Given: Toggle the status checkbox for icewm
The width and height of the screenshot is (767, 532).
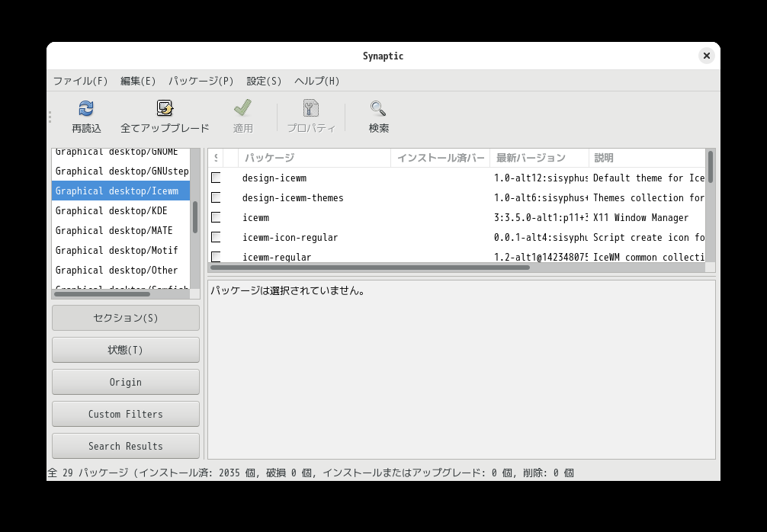Looking at the screenshot, I should point(216,217).
